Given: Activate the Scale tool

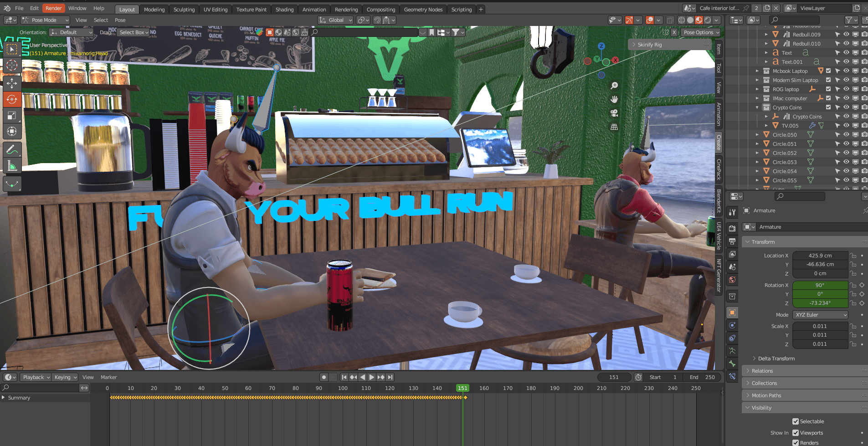Looking at the screenshot, I should tap(12, 116).
